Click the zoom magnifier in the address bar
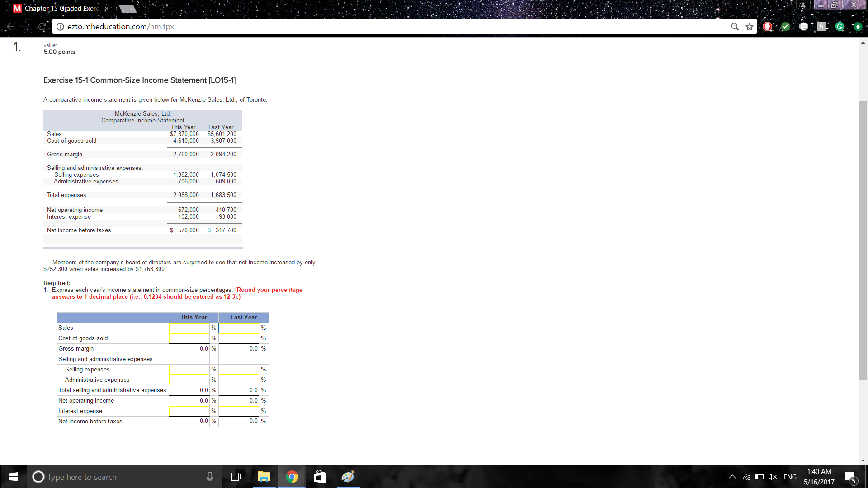This screenshot has height=488, width=868. [x=735, y=27]
